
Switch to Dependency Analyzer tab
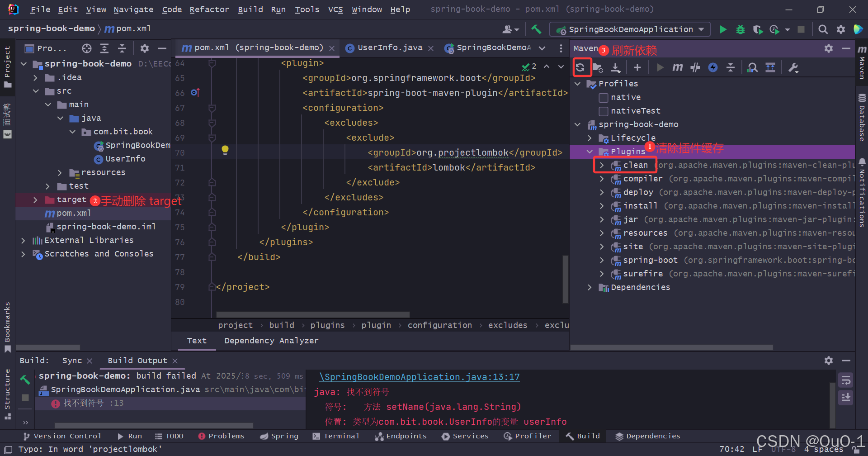tap(271, 341)
